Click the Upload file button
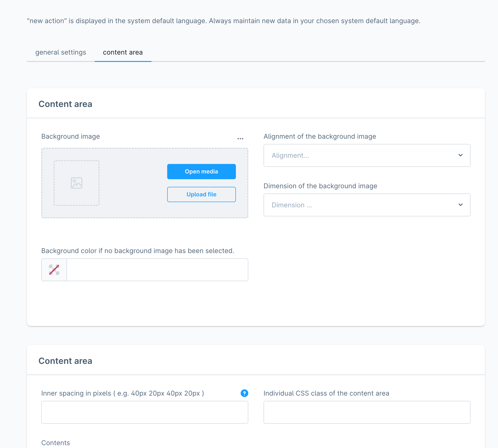 201,194
